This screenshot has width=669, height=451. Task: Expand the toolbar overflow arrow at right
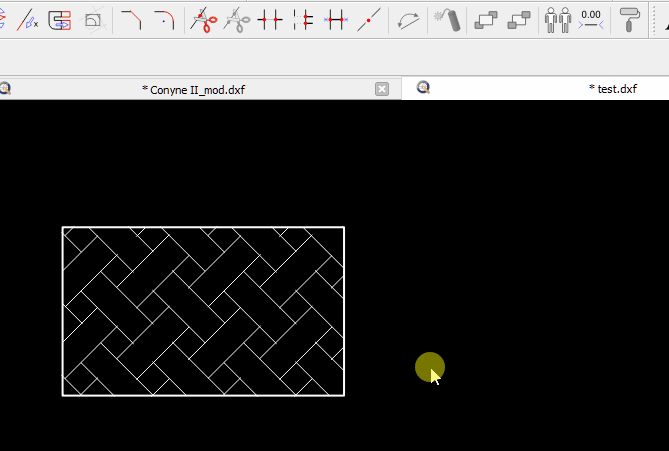(662, 18)
